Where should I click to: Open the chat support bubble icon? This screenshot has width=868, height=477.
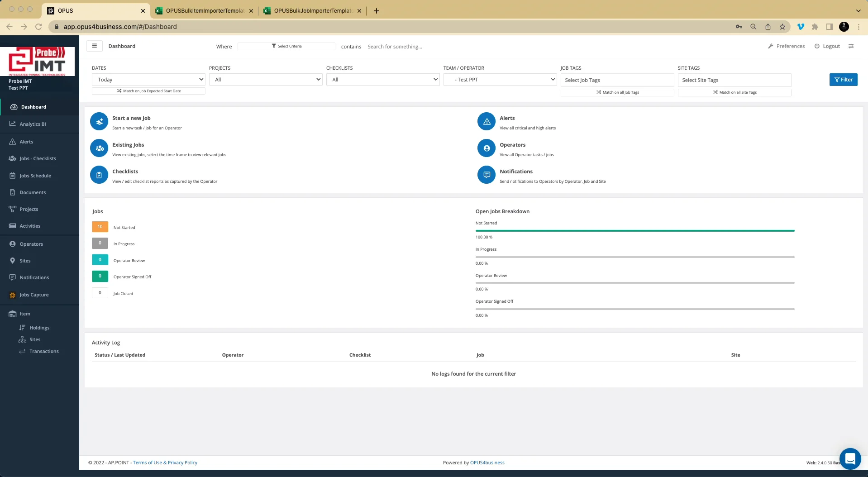850,459
